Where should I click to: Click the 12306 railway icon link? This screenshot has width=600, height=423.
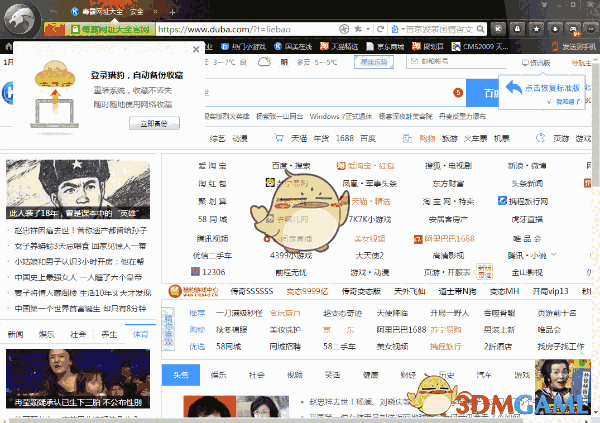[x=208, y=271]
